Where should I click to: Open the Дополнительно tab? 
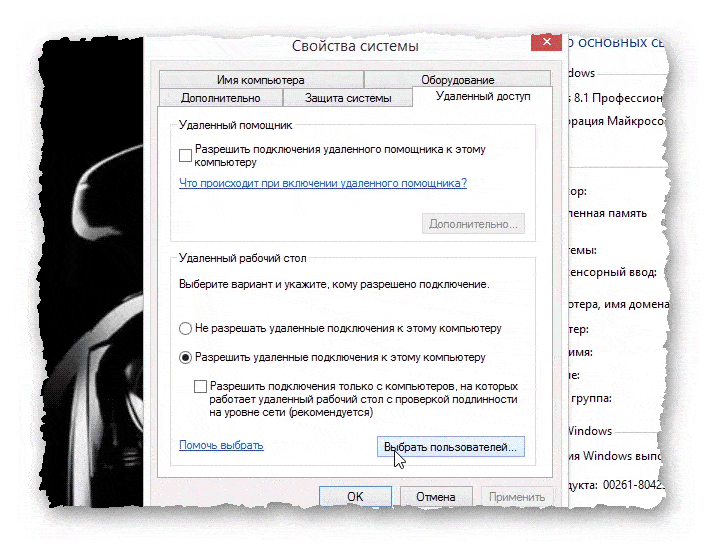[220, 97]
